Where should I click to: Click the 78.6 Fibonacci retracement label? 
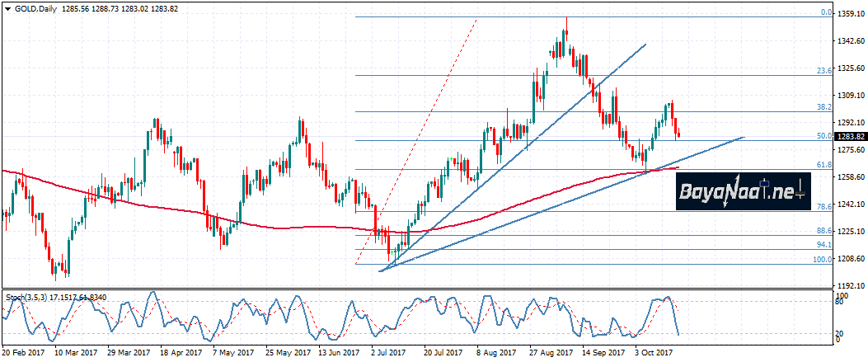click(x=823, y=207)
